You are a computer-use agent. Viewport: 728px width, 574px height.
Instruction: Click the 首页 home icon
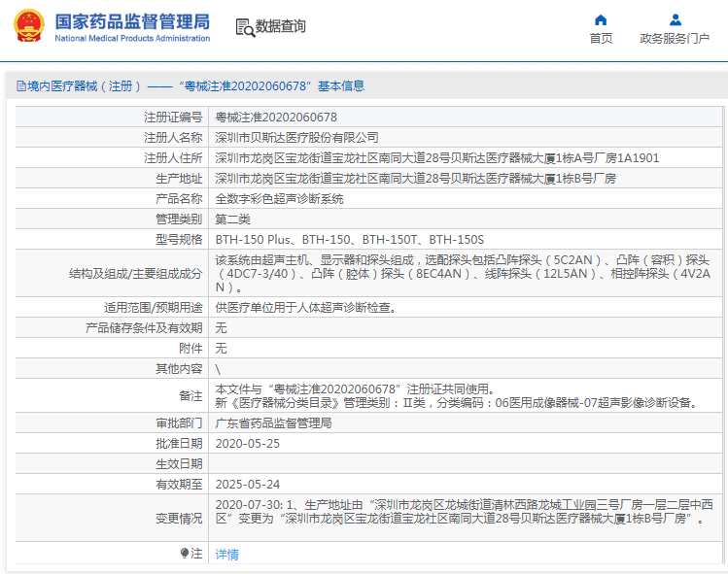tap(601, 19)
